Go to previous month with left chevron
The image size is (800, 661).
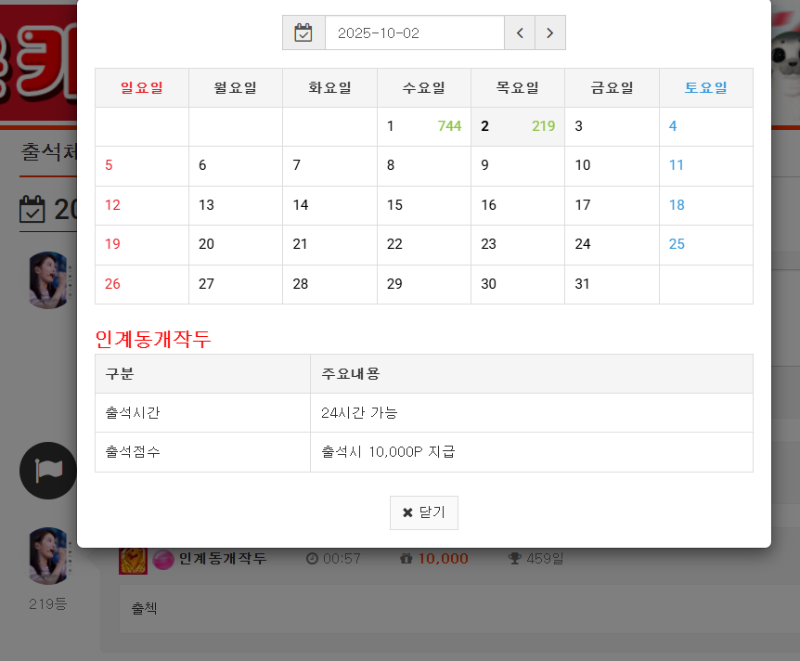(519, 33)
